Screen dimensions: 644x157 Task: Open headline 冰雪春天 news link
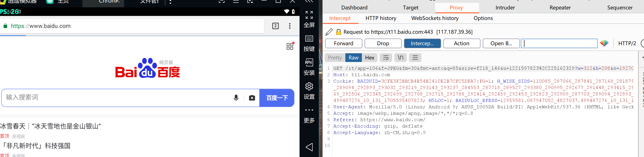[51, 126]
